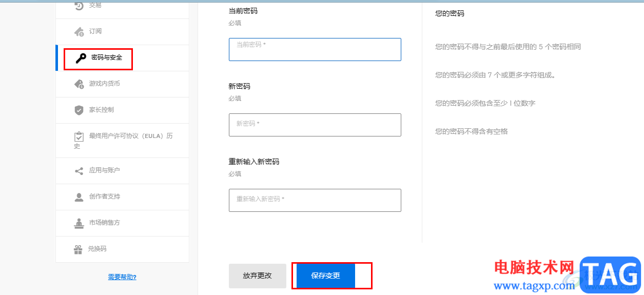
Task: Click the 应用与账户 share icon
Action: [x=79, y=171]
